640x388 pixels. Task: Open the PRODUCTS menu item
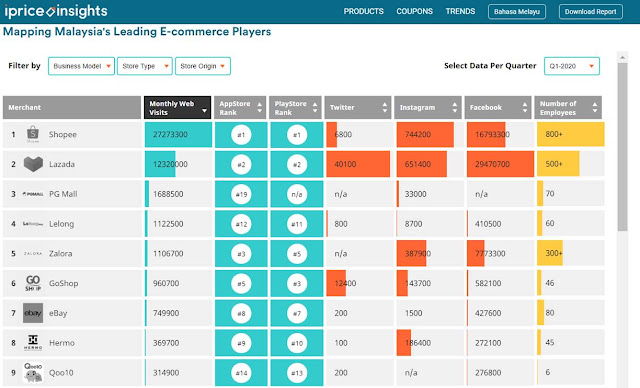click(x=363, y=11)
